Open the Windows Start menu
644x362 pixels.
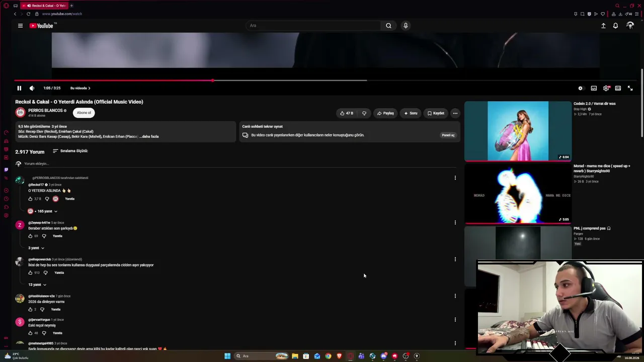pyautogui.click(x=227, y=356)
